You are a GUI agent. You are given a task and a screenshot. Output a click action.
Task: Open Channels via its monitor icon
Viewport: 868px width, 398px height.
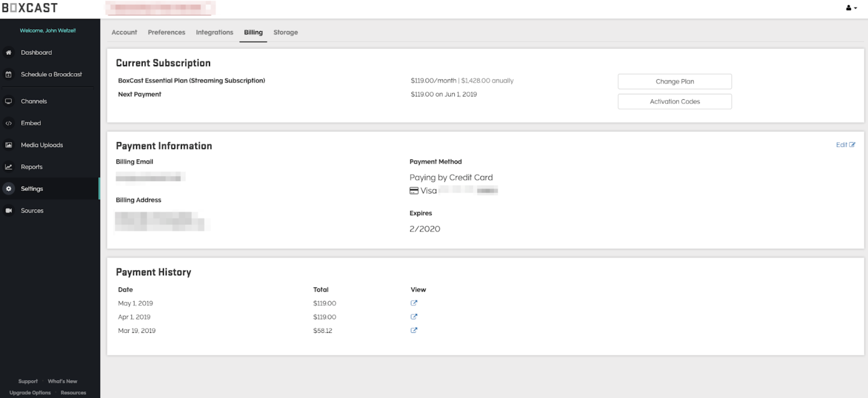click(x=9, y=102)
